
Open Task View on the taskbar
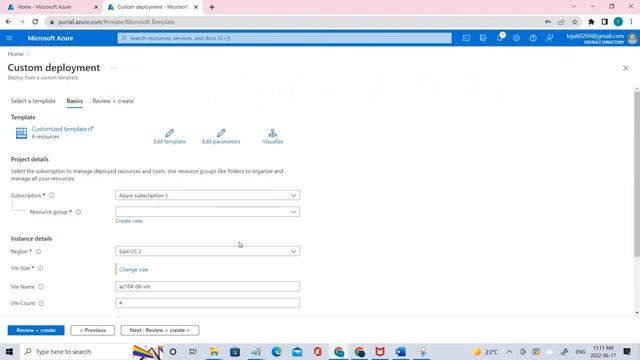pyautogui.click(x=193, y=351)
